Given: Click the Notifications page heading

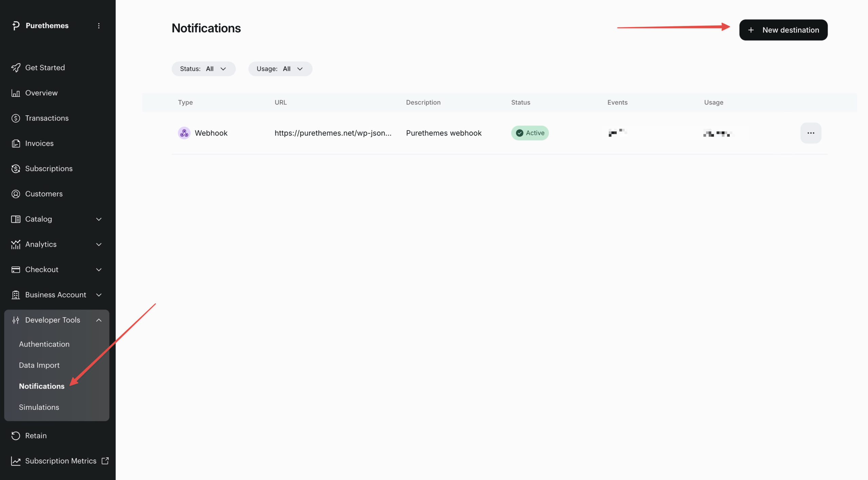Looking at the screenshot, I should [206, 28].
